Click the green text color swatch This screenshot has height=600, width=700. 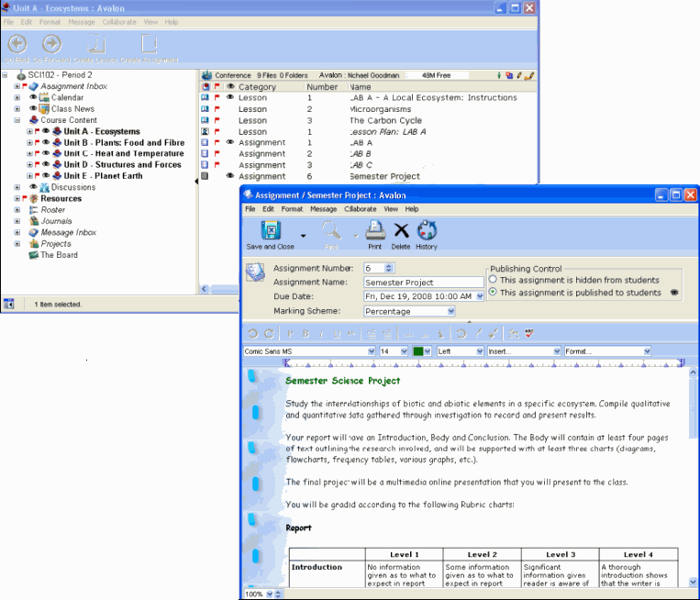coord(418,351)
